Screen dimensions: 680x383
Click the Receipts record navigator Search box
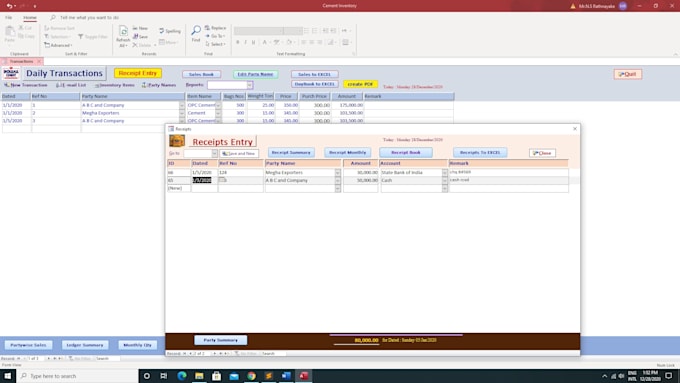point(273,354)
